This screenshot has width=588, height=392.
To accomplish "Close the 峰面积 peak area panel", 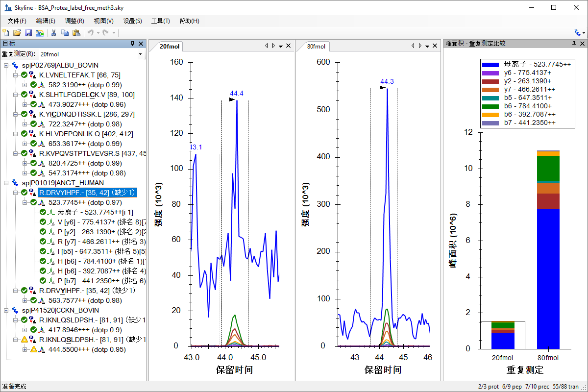I will [582, 44].
